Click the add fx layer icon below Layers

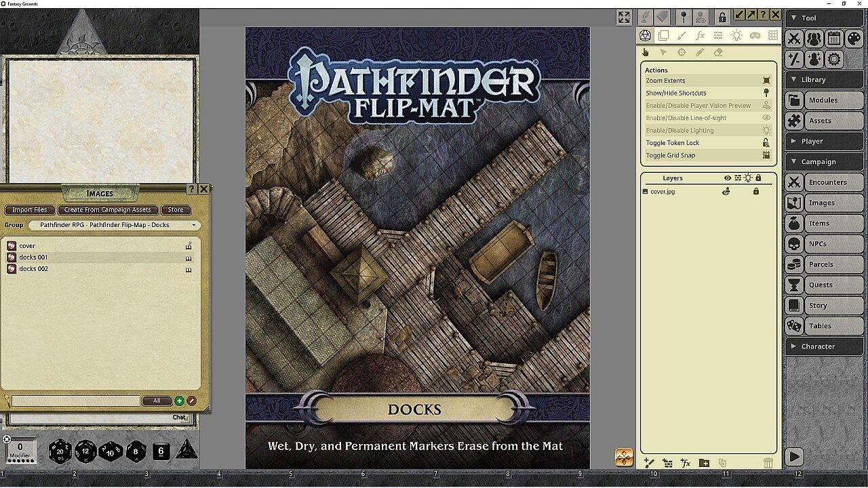(x=686, y=463)
